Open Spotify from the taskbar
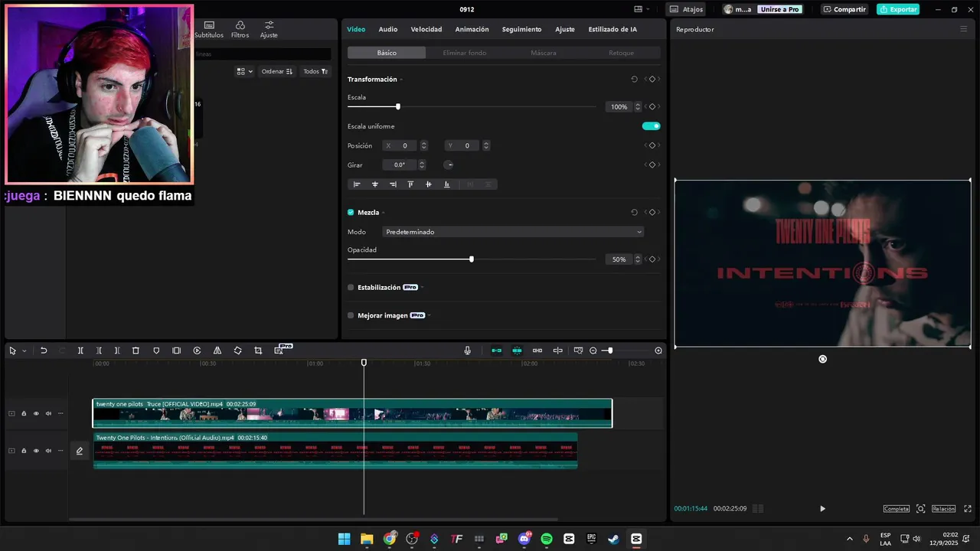The width and height of the screenshot is (980, 551). pyautogui.click(x=547, y=539)
